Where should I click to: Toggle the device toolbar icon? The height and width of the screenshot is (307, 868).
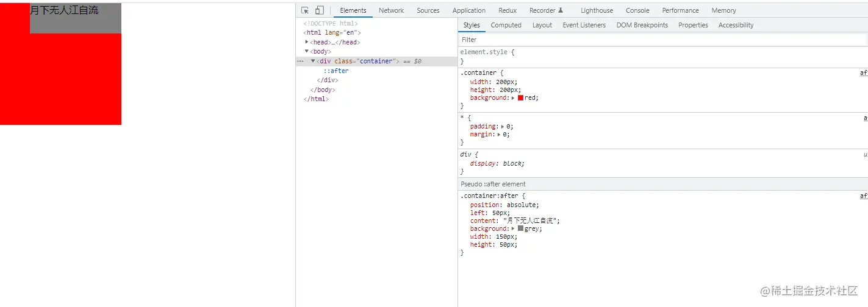point(319,10)
